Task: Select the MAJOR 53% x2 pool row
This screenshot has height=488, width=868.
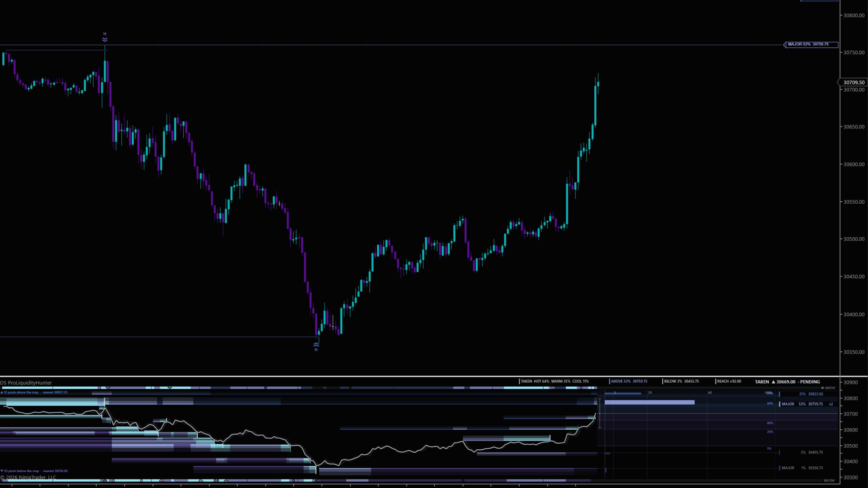Action: click(x=806, y=404)
